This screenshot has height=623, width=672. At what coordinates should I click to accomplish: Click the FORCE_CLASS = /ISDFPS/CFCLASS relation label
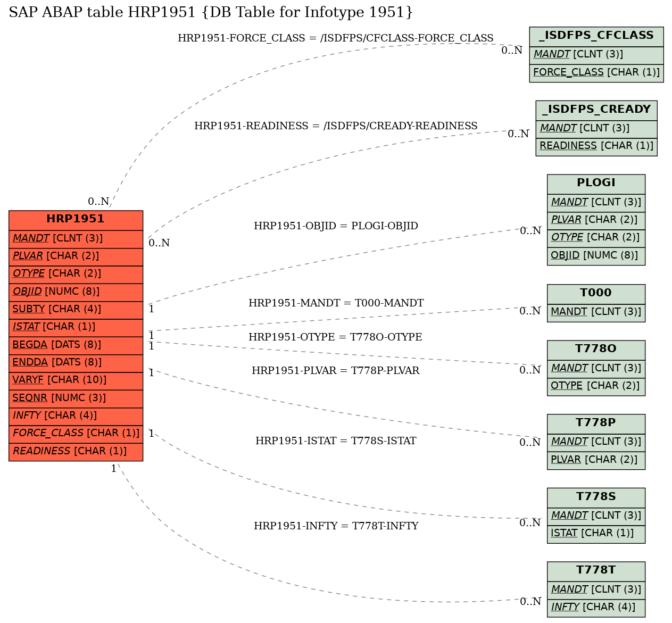[x=336, y=38]
